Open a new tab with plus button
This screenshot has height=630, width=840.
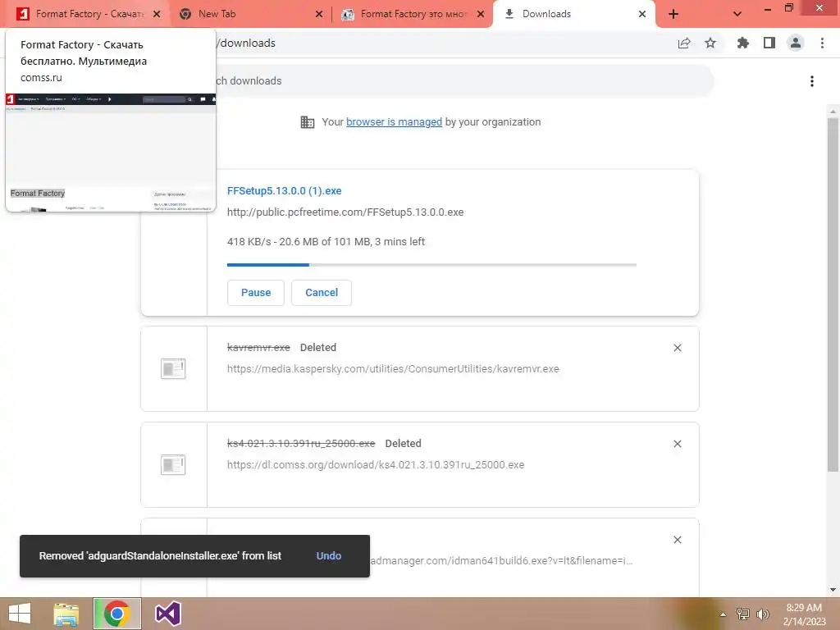pyautogui.click(x=673, y=15)
